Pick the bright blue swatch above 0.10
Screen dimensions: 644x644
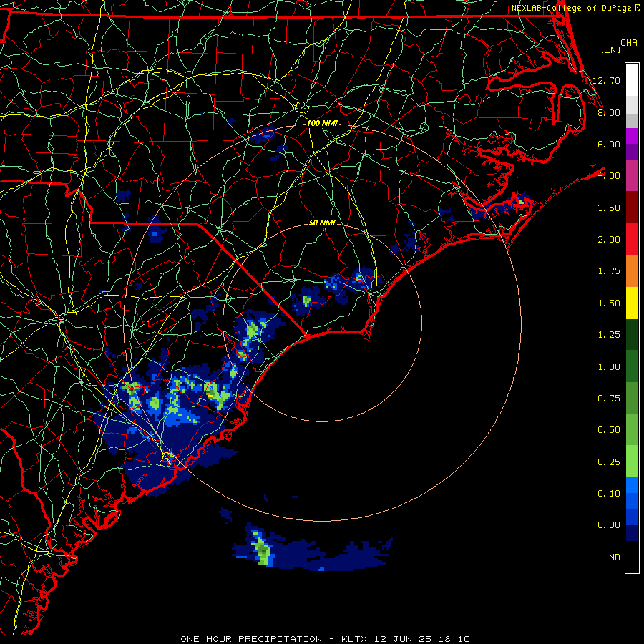point(632,485)
